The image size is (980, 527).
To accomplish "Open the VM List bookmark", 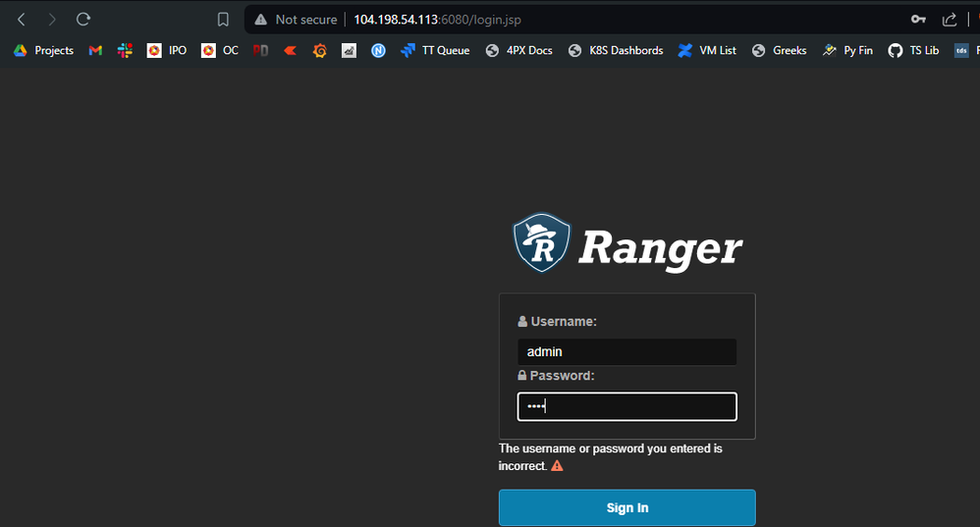I will (707, 51).
